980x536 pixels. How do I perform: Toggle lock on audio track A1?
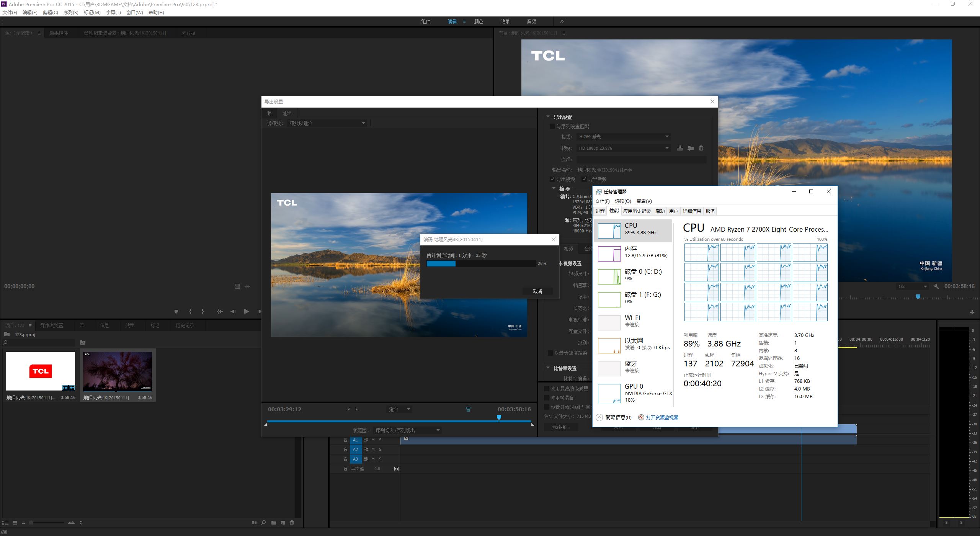(x=345, y=440)
